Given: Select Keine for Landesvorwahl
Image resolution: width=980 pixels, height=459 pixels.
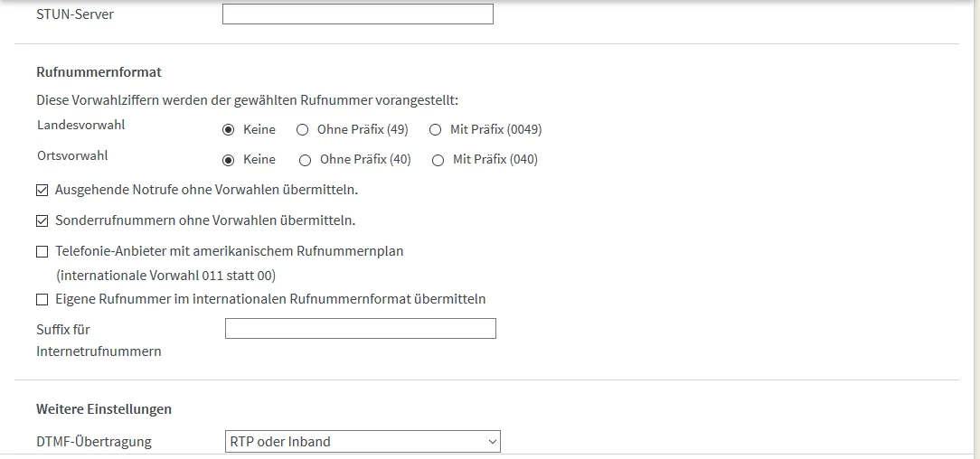Looking at the screenshot, I should (x=229, y=129).
